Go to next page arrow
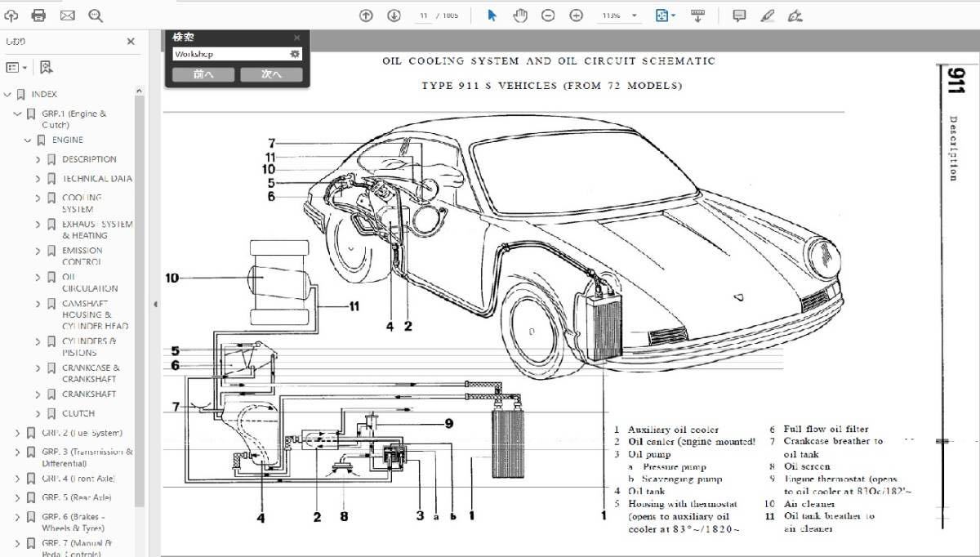 [x=394, y=16]
